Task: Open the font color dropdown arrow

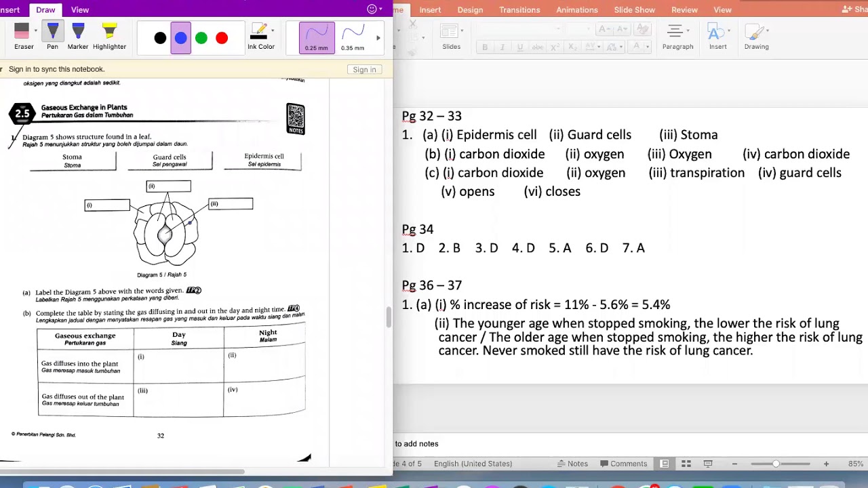Action: [647, 47]
